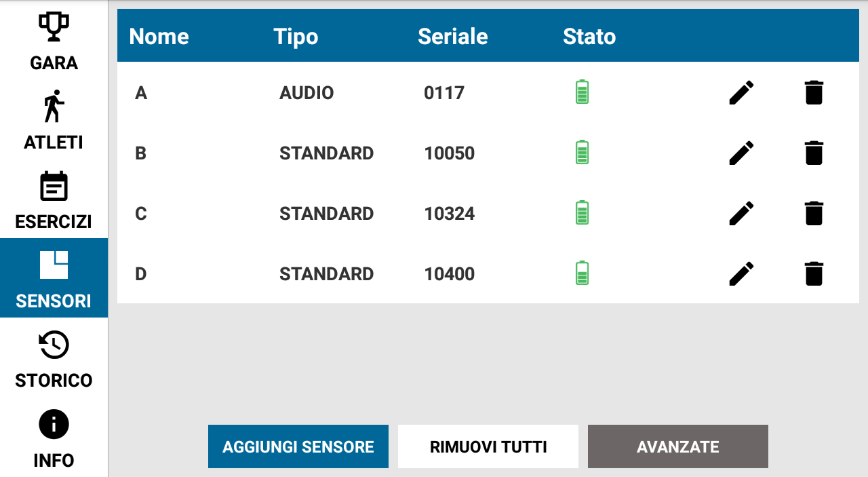868x477 pixels.
Task: Click the Aggiungi Sensore button
Action: coord(298,446)
